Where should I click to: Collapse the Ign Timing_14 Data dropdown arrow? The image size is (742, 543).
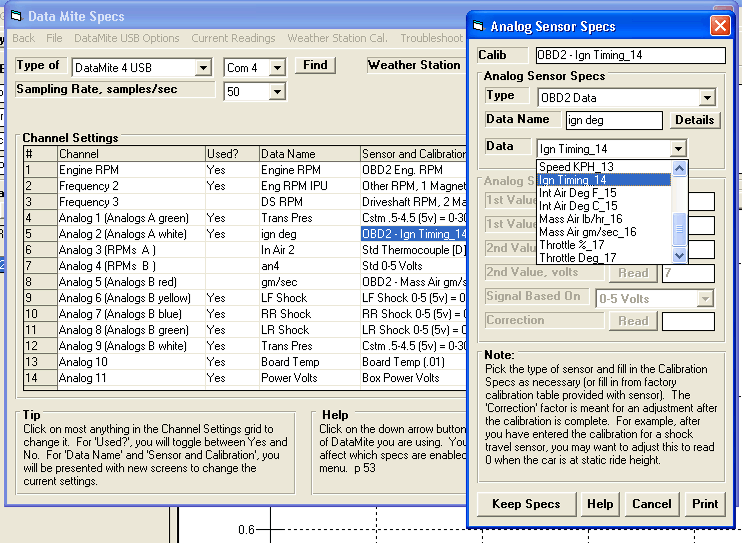click(x=678, y=149)
